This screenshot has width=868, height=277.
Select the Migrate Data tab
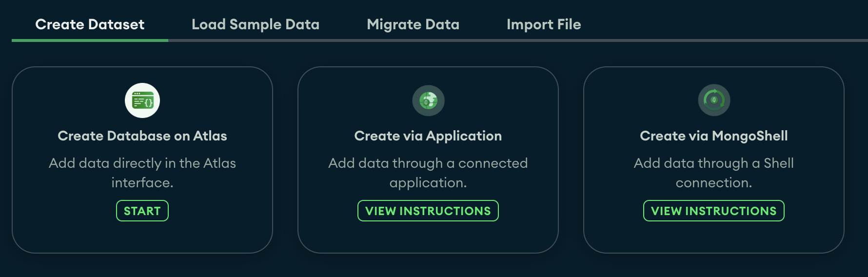tap(413, 24)
